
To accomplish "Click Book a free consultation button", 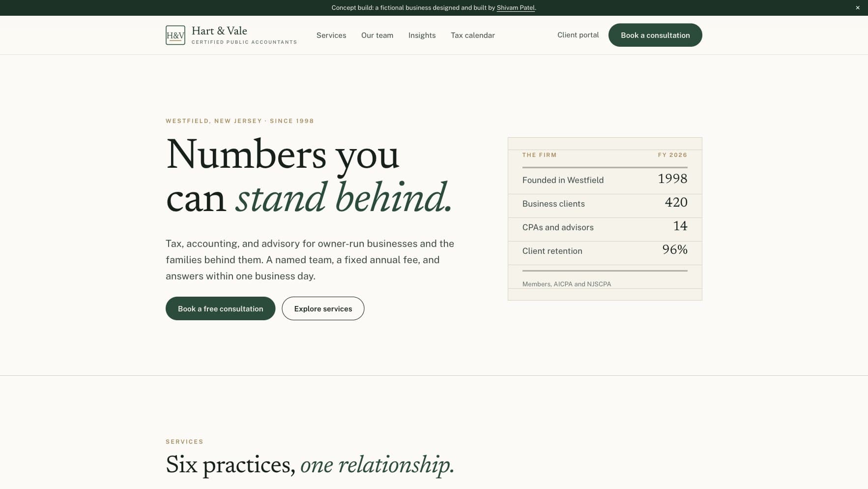I will 220,308.
